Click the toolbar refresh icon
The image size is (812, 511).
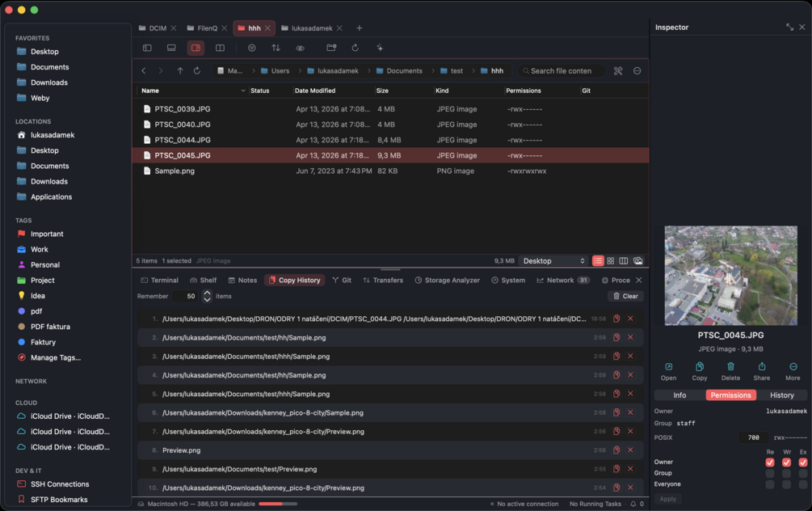point(356,48)
